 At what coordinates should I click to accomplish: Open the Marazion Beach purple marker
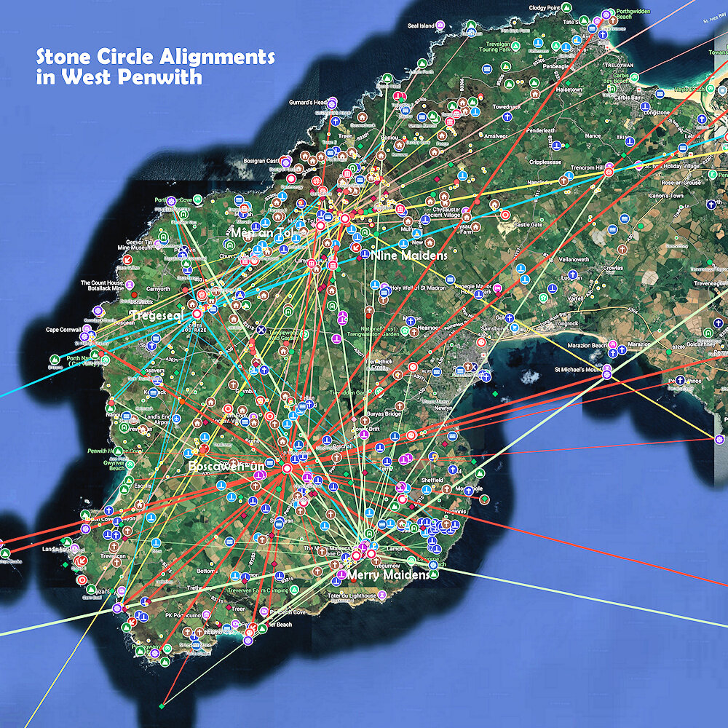pyautogui.click(x=612, y=345)
